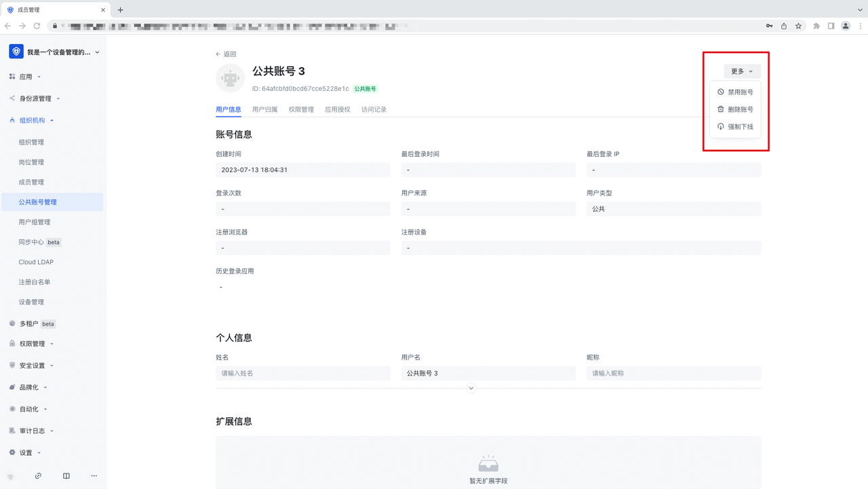Open the three-dots menu in sidebar footer
The image size is (868, 489).
click(x=94, y=476)
